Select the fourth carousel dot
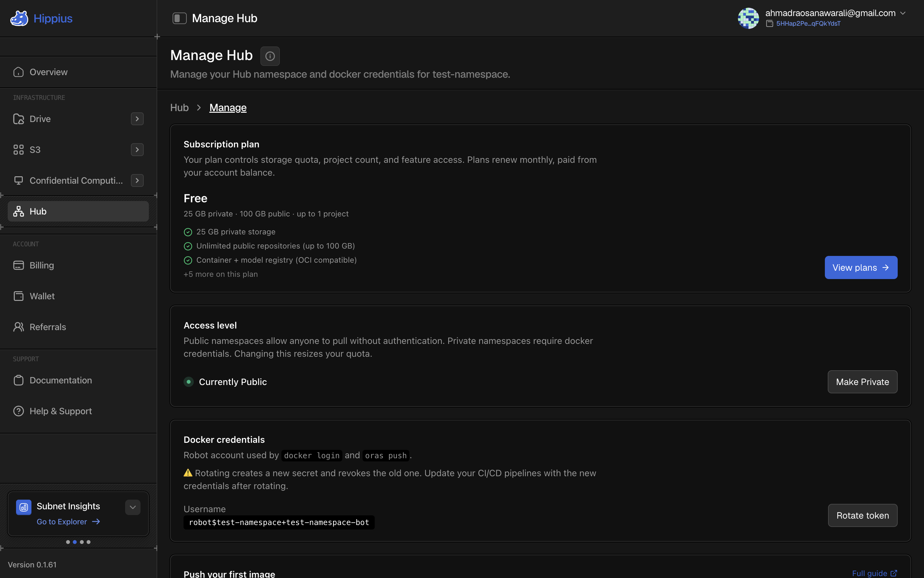Image resolution: width=924 pixels, height=578 pixels. (89, 542)
